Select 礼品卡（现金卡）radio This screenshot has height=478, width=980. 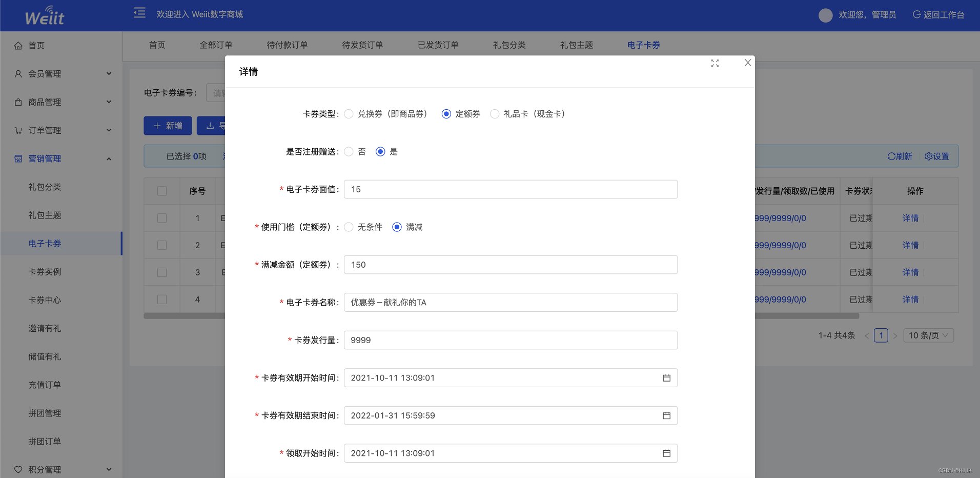[x=495, y=114]
